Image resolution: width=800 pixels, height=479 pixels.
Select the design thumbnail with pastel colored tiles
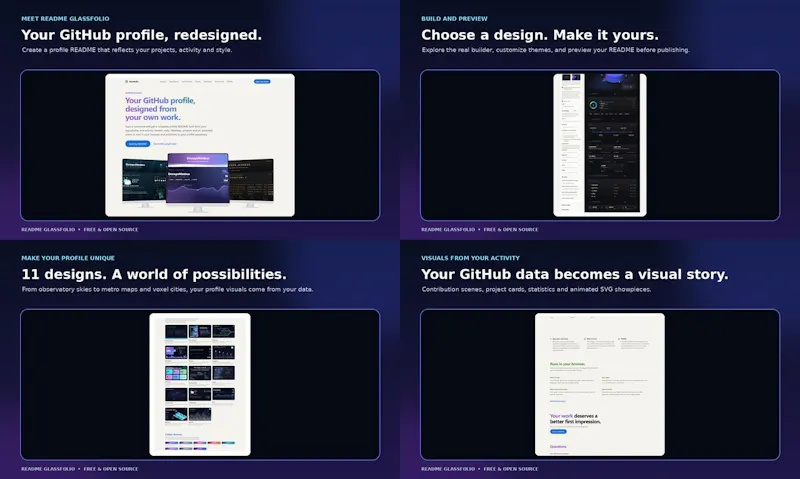(x=176, y=373)
